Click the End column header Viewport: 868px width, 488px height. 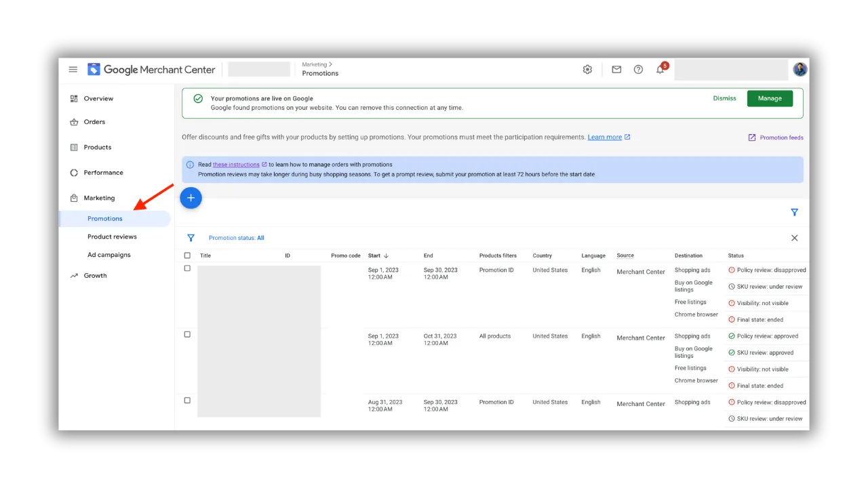click(x=428, y=256)
